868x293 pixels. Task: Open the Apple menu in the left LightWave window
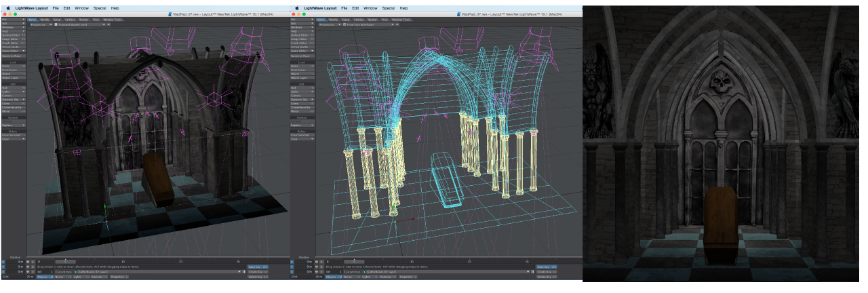[9, 8]
